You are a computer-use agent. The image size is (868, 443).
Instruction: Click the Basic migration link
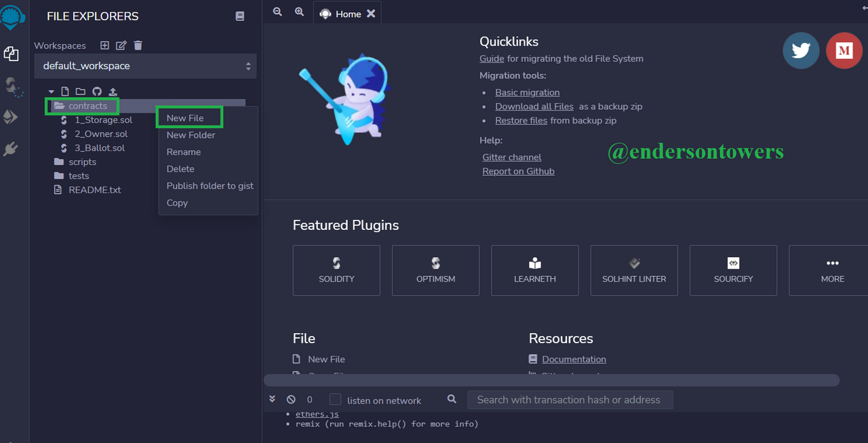pyautogui.click(x=528, y=92)
